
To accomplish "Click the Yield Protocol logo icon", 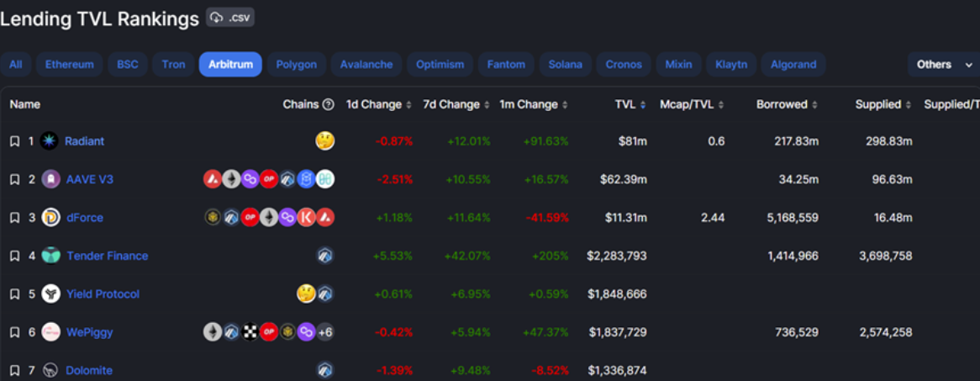I will click(50, 294).
